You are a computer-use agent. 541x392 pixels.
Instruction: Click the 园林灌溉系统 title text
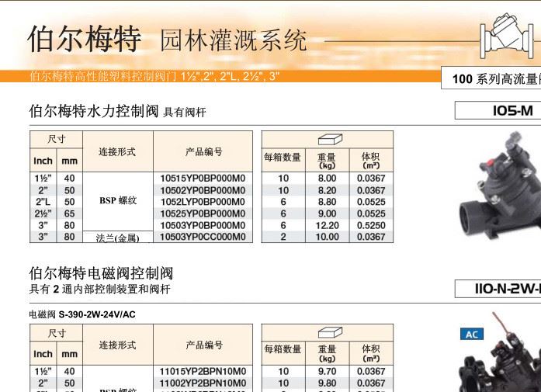(x=234, y=40)
